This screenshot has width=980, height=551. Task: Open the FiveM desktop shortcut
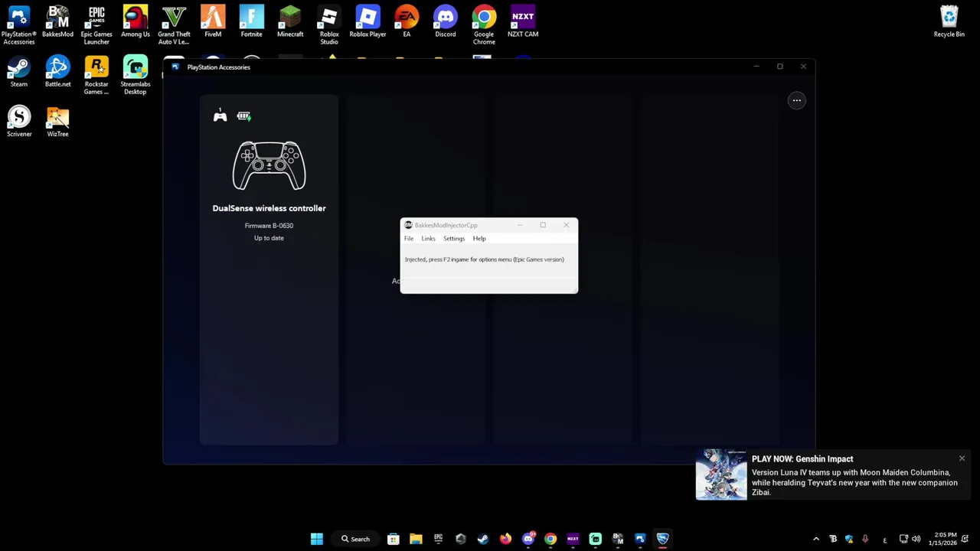213,21
